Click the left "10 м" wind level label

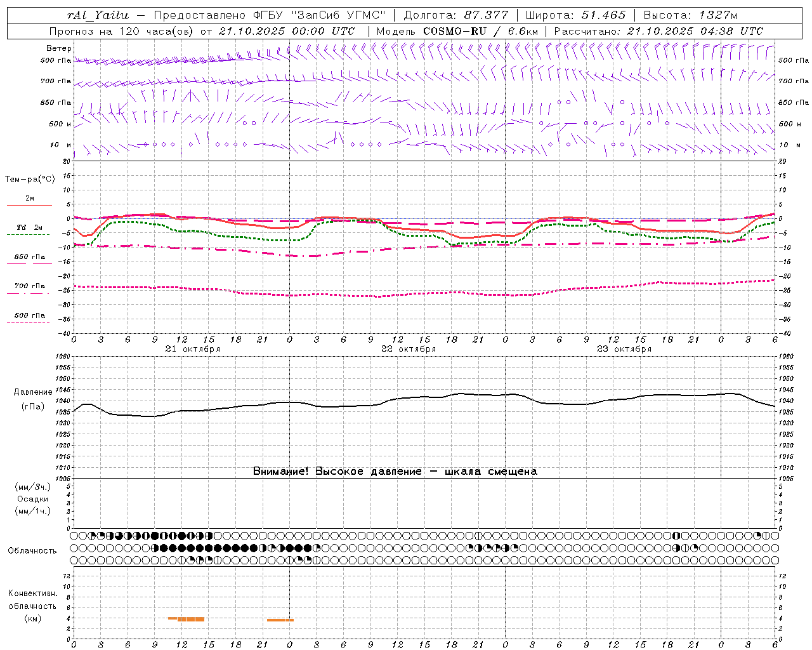(61, 145)
